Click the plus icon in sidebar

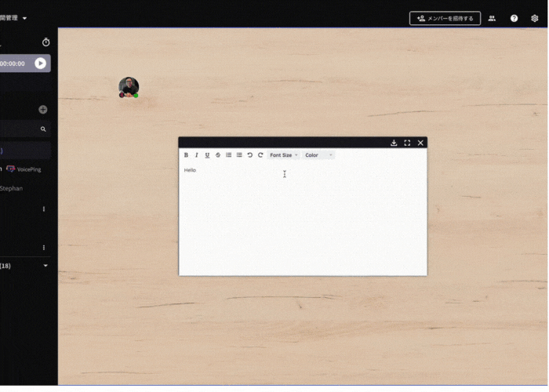(43, 110)
